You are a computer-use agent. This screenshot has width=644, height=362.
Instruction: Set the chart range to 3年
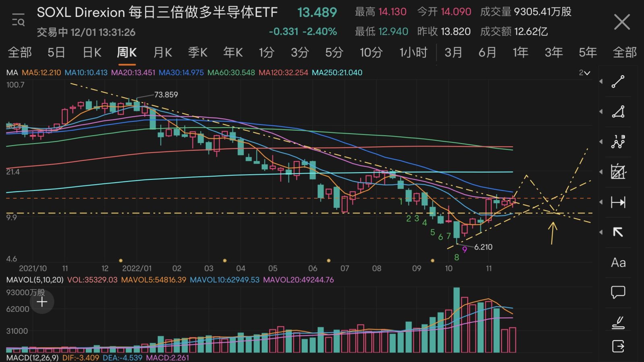click(x=553, y=52)
